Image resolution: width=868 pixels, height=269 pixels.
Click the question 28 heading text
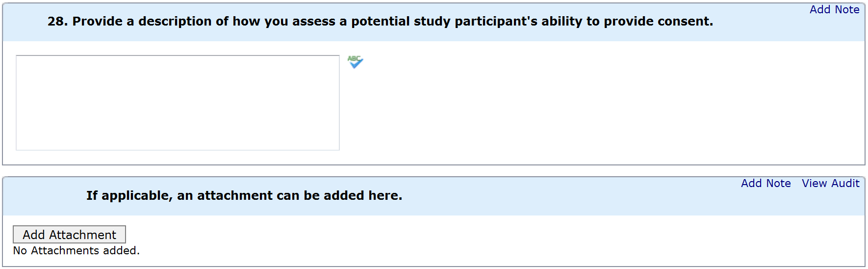[380, 22]
